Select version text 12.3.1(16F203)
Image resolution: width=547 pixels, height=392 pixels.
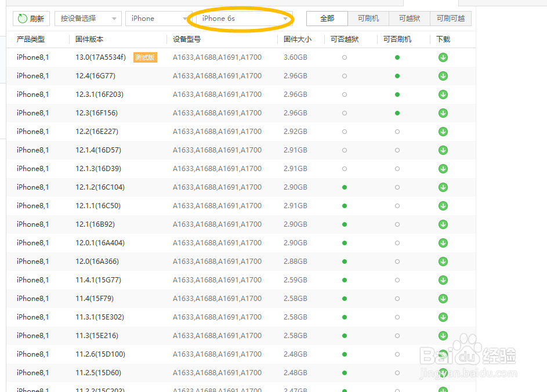(x=99, y=95)
